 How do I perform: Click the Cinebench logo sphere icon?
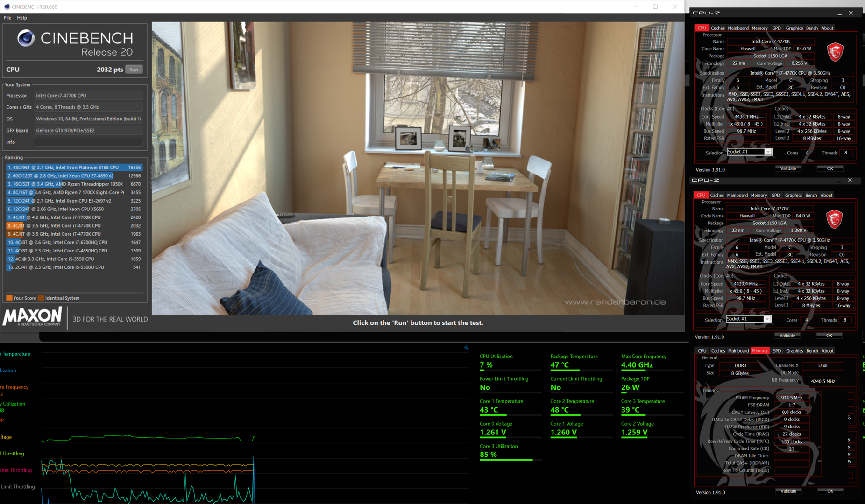[26, 38]
